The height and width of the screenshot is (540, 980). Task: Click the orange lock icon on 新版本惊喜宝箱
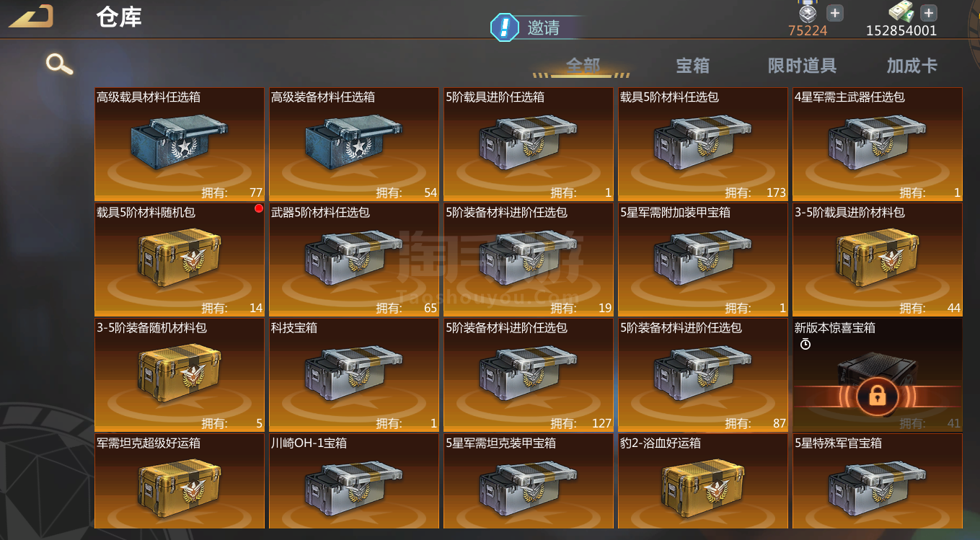click(878, 395)
